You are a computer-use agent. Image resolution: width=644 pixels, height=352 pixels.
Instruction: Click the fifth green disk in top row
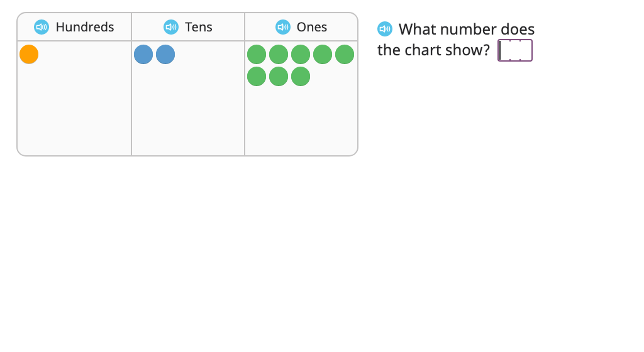tap(345, 55)
